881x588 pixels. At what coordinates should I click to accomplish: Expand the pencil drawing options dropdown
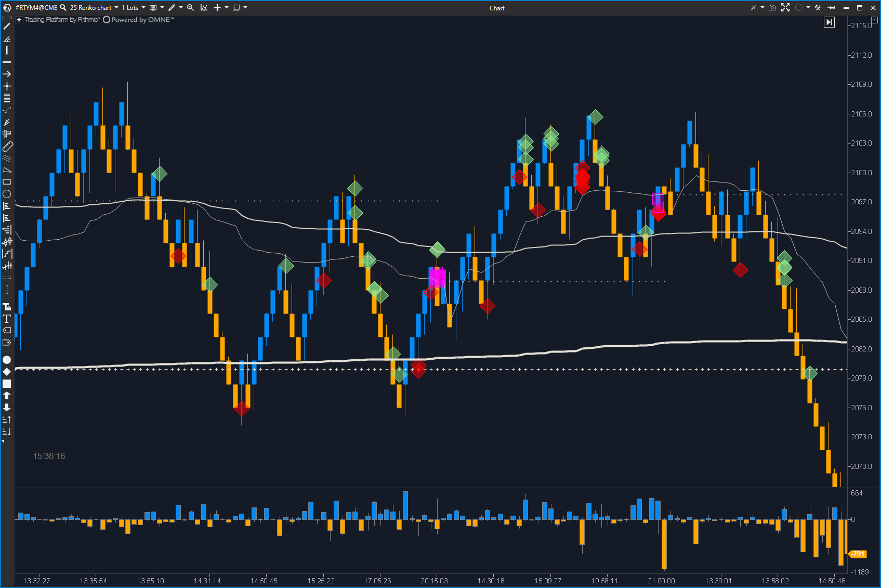(181, 8)
